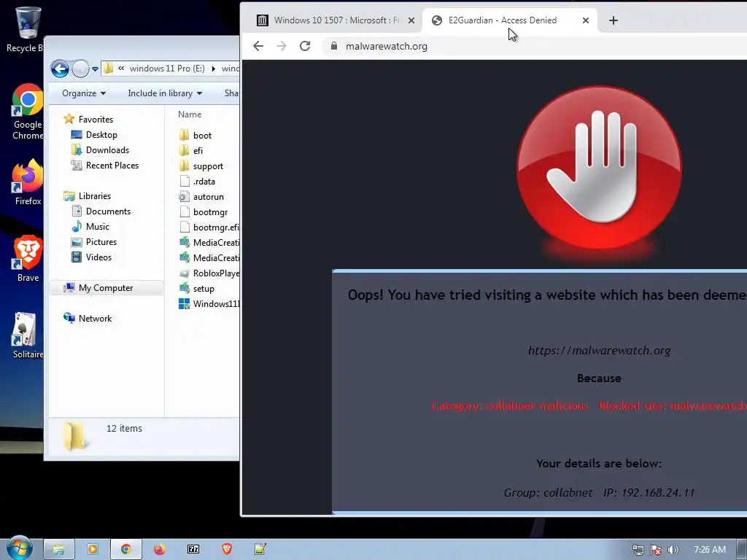Open Brave from the taskbar
Viewport: 747px width, 560px height.
pyautogui.click(x=227, y=550)
